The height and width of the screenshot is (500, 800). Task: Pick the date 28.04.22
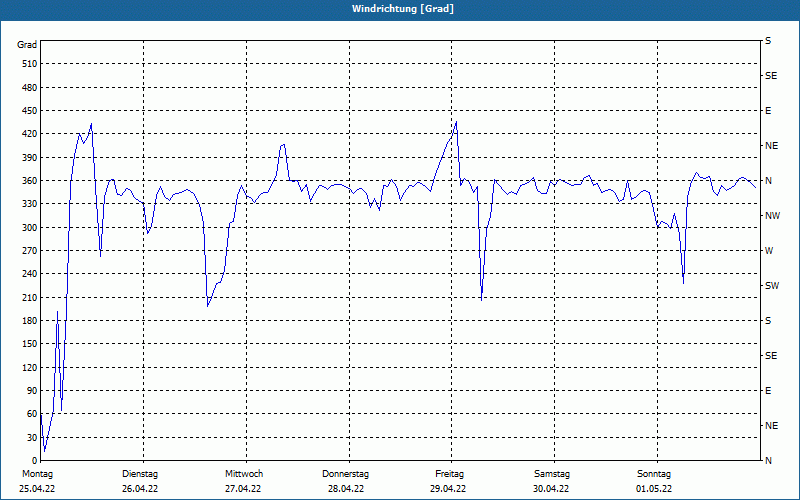[346, 489]
